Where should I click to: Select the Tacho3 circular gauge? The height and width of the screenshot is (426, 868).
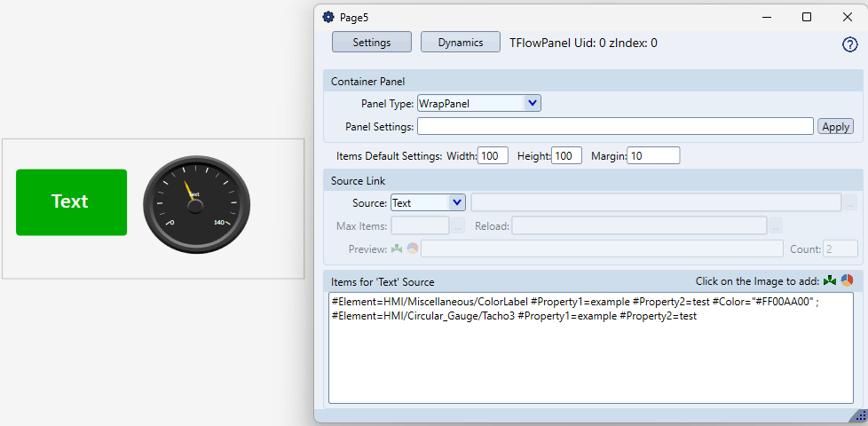tap(197, 203)
